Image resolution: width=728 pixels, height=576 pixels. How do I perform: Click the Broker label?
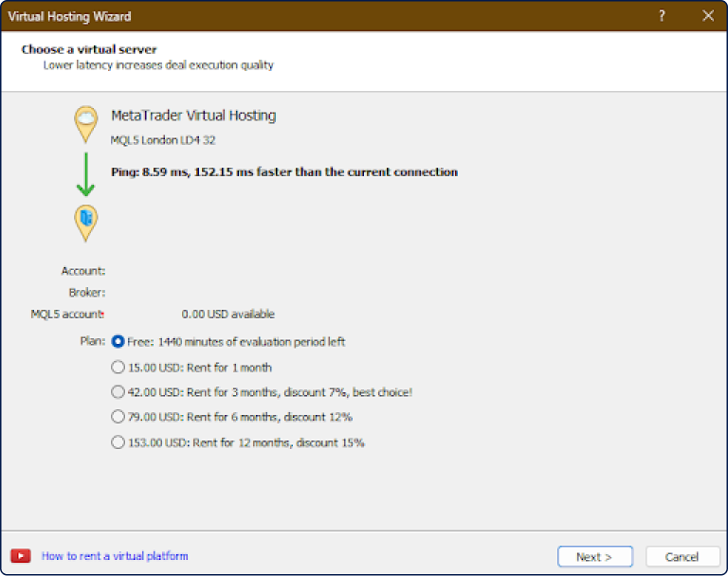pyautogui.click(x=87, y=293)
